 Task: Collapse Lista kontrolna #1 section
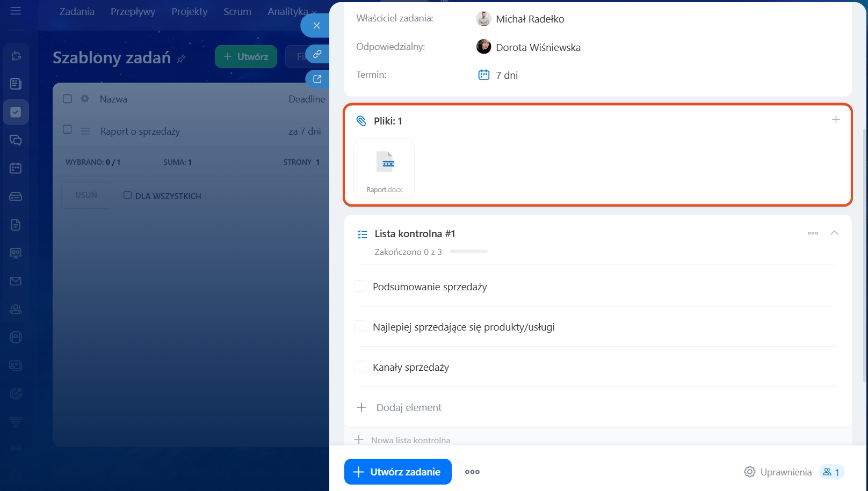(834, 233)
